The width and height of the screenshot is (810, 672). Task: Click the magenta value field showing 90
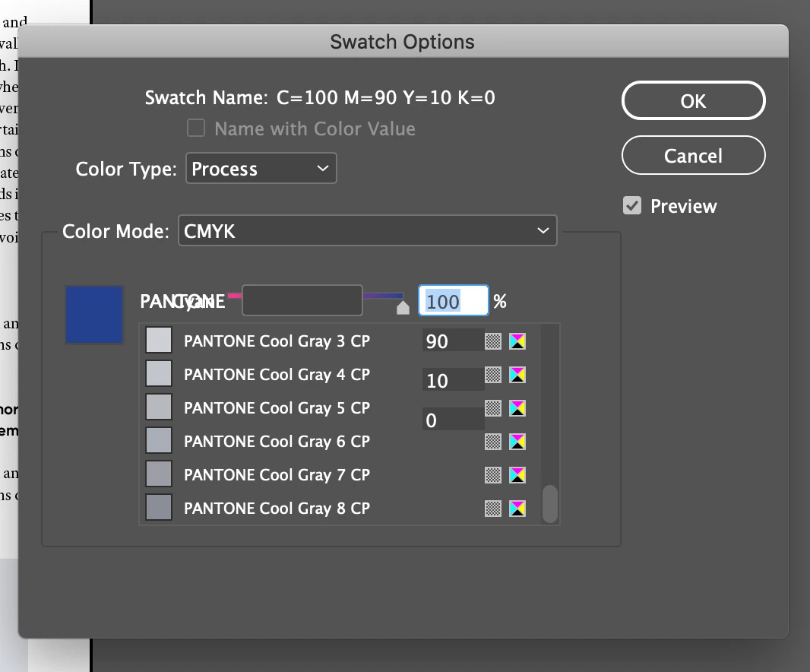point(453,341)
